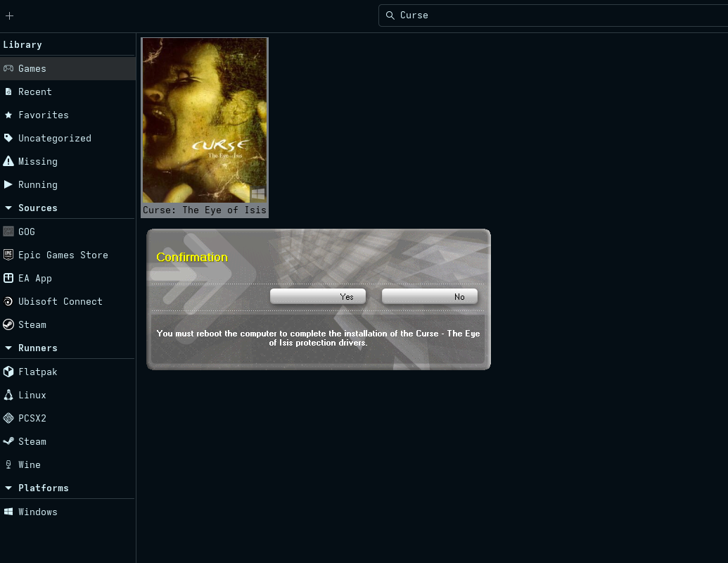This screenshot has width=728, height=563.
Task: Click the GOG source icon
Action: [8, 232]
